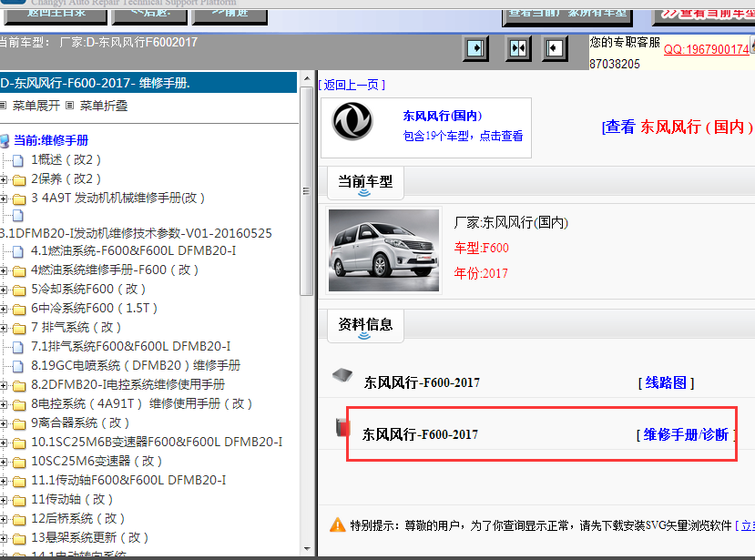Click the QQ:1967900174 customer service link
Screen dimensions: 755x560
coord(707,49)
